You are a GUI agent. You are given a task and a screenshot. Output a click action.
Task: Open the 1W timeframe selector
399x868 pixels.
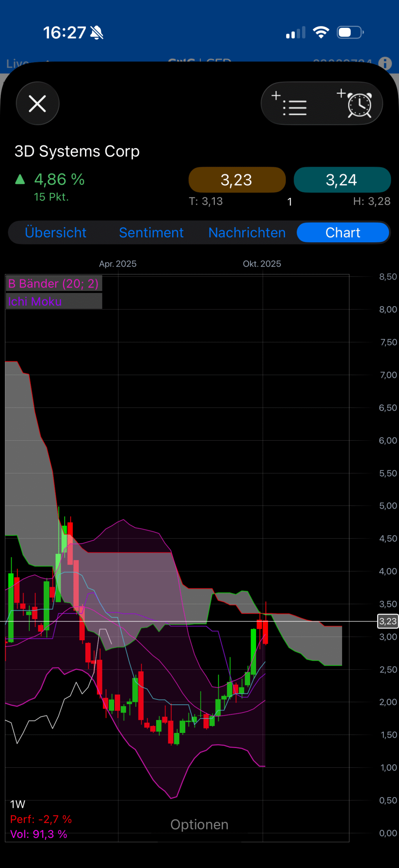coord(18,804)
